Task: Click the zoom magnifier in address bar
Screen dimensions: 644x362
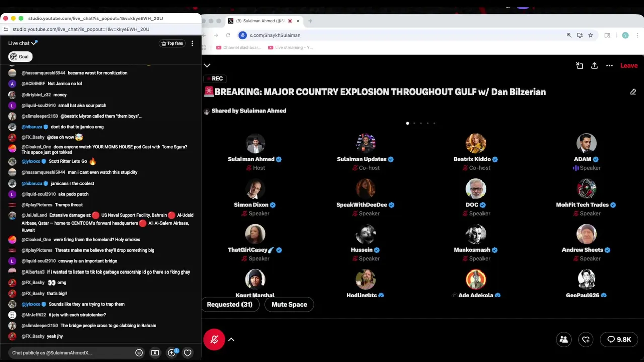Action: [x=569, y=35]
